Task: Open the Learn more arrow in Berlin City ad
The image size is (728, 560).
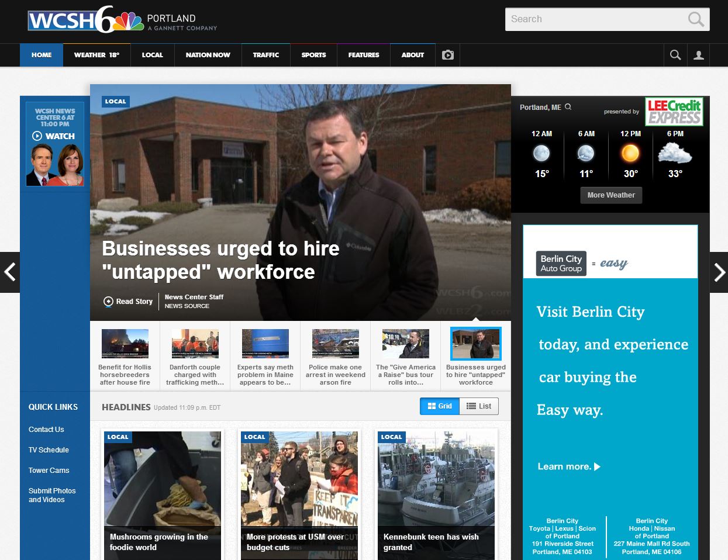Action: coord(596,466)
